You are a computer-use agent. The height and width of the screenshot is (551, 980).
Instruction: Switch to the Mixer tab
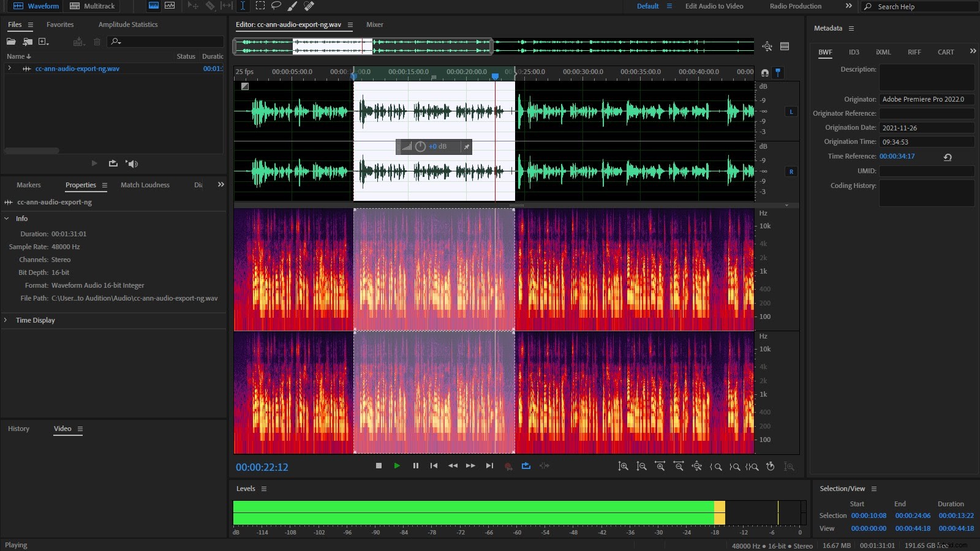click(374, 24)
